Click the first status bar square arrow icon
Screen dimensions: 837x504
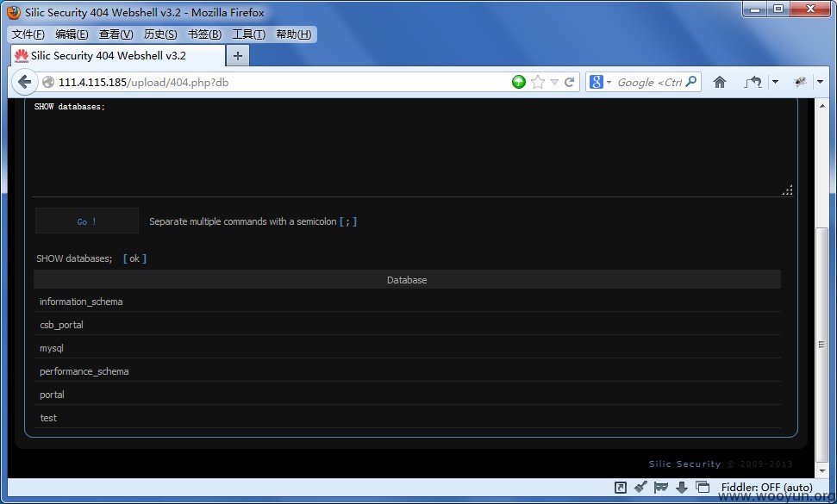pyautogui.click(x=621, y=487)
